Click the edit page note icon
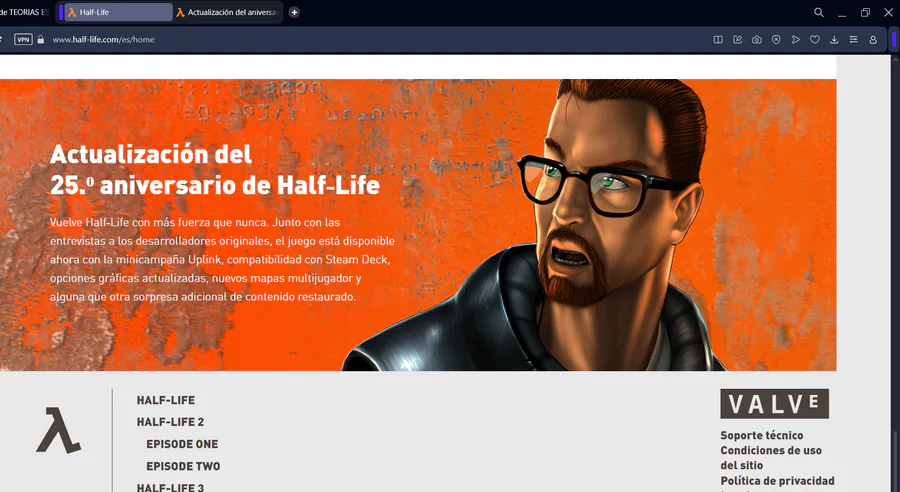 pos(738,40)
